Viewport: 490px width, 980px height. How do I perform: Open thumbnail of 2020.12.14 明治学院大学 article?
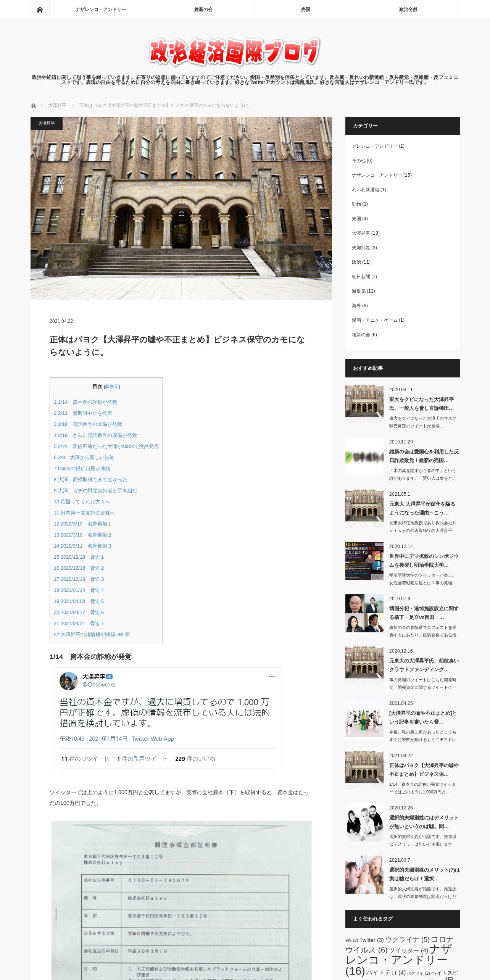364,561
